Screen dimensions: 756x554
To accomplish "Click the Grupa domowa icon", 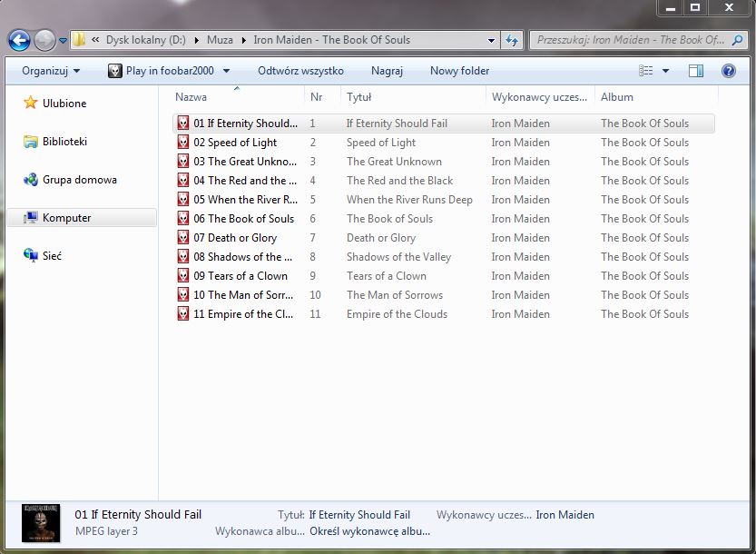I will pos(30,180).
